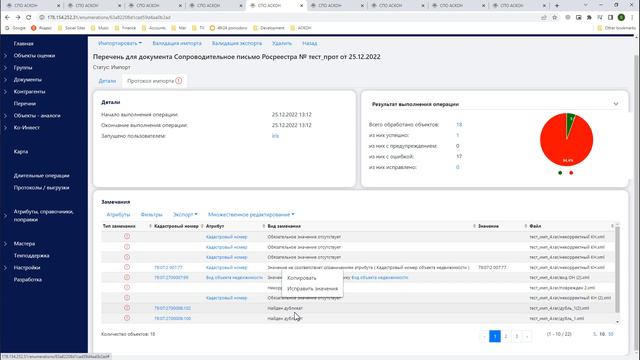
Task: Click the warning icon on Протокол импорта tab
Action: pos(179,81)
